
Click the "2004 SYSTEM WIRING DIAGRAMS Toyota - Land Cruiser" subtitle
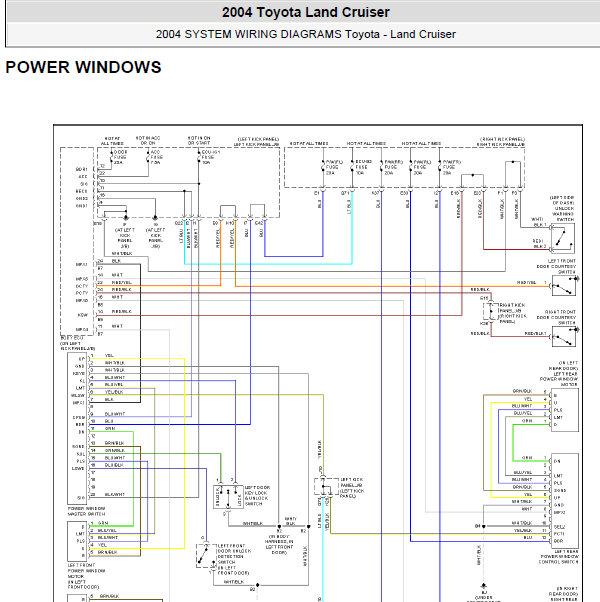tap(306, 34)
